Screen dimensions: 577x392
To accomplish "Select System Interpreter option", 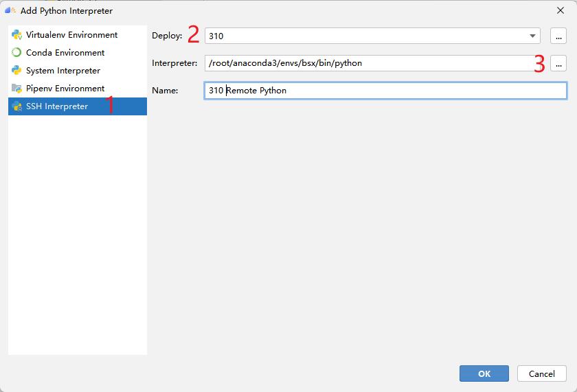I will coord(77,70).
